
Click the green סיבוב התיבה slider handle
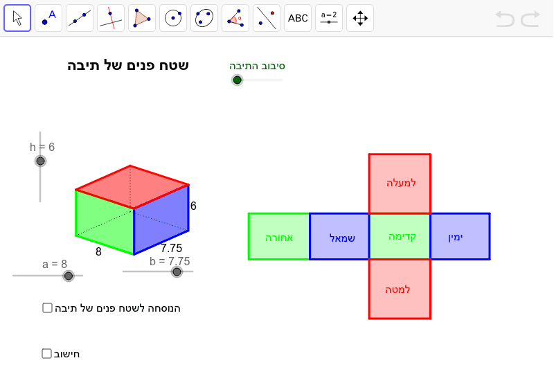pyautogui.click(x=237, y=80)
